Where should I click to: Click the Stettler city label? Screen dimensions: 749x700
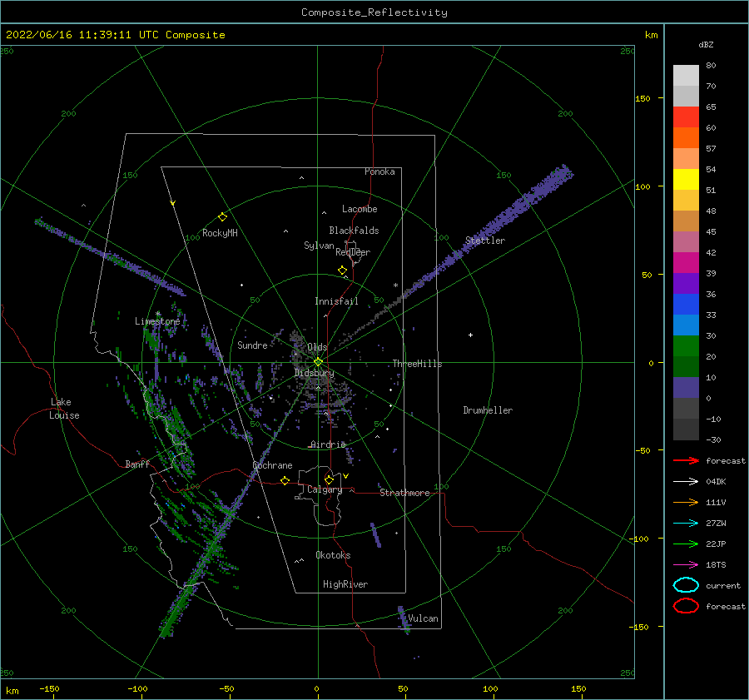pos(485,241)
